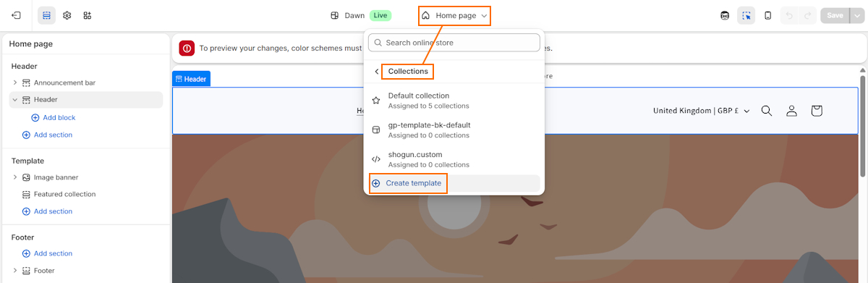Click the exit editor icon
This screenshot has height=283, width=868.
(16, 15)
